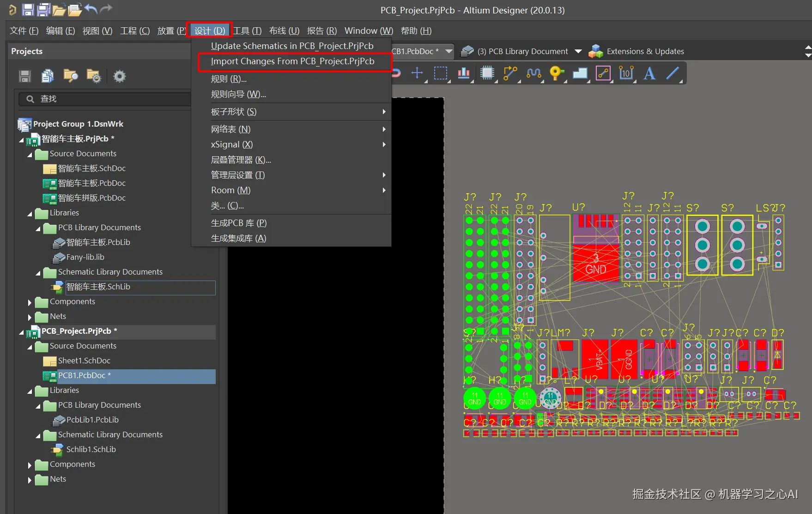Click the Align objects tool icon
The width and height of the screenshot is (812, 514).
coord(464,73)
